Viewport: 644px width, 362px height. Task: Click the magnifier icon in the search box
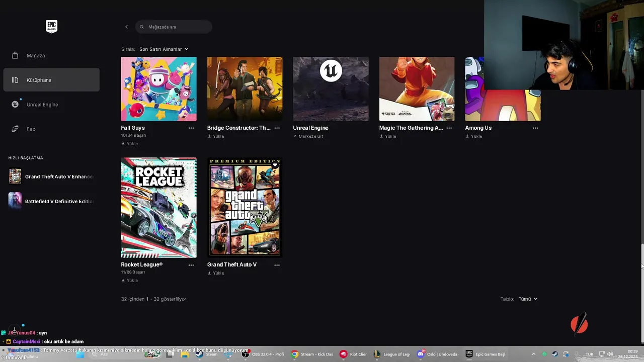click(x=142, y=27)
